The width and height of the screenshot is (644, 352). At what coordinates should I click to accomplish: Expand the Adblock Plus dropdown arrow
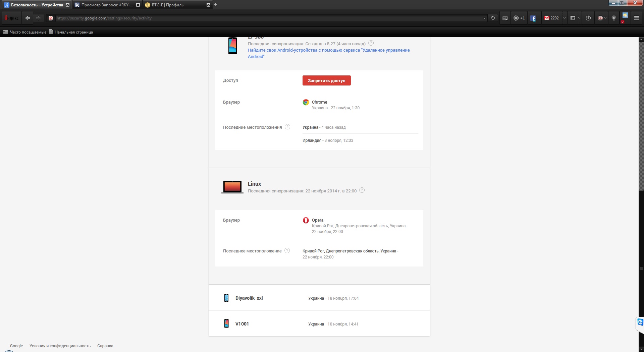point(605,18)
